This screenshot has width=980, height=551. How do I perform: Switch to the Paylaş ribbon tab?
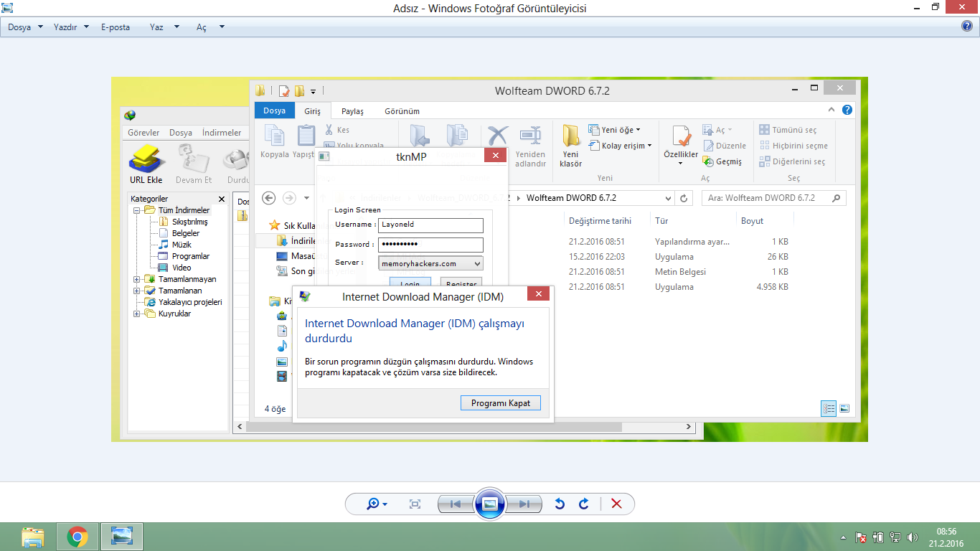[x=352, y=111]
